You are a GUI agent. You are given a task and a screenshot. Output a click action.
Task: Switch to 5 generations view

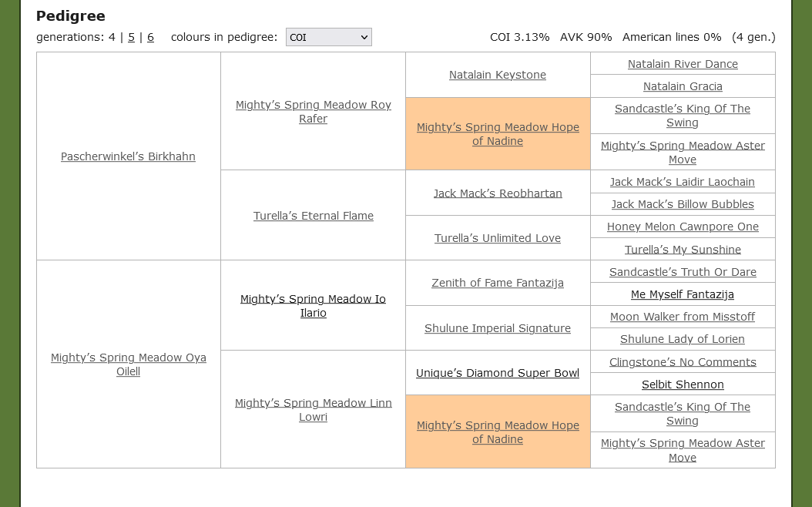coord(131,37)
